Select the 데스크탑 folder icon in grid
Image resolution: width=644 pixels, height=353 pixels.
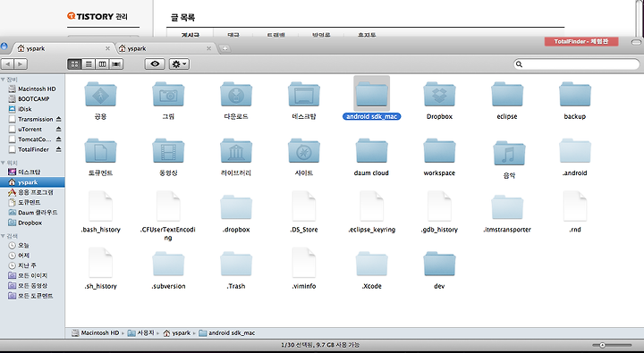[304, 94]
